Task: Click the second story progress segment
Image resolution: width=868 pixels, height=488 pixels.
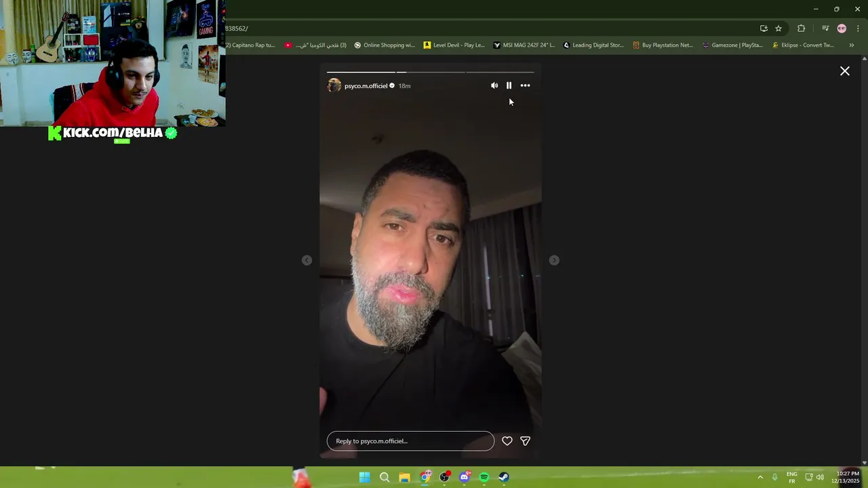Action: [x=431, y=72]
